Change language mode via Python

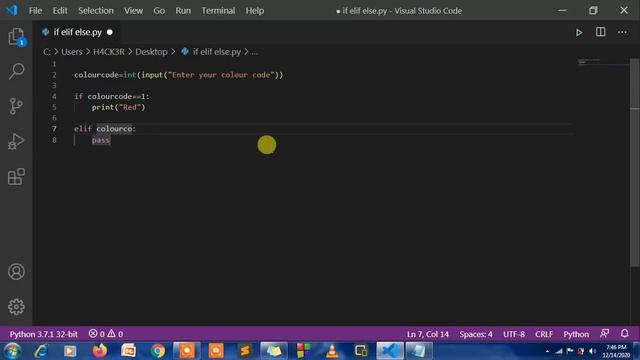click(x=576, y=334)
